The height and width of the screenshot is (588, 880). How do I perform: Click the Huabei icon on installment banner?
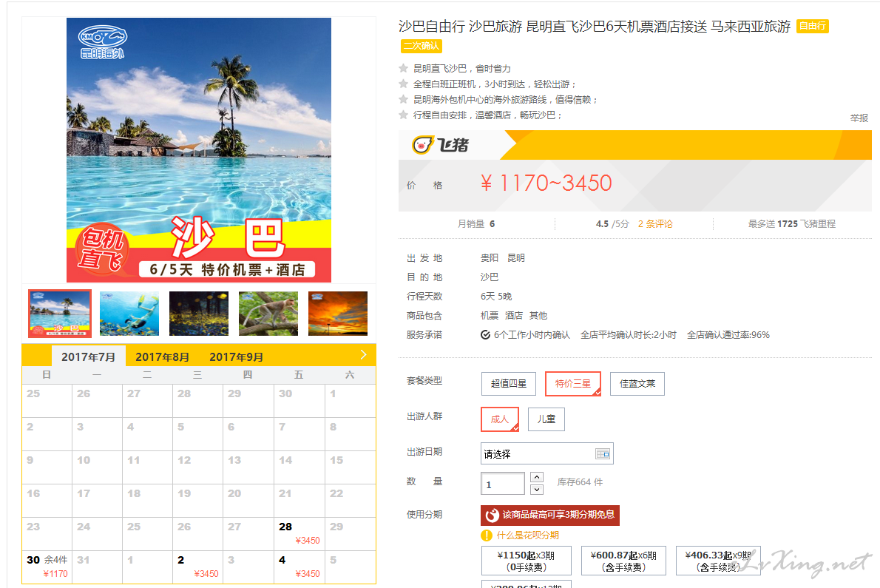click(x=493, y=515)
